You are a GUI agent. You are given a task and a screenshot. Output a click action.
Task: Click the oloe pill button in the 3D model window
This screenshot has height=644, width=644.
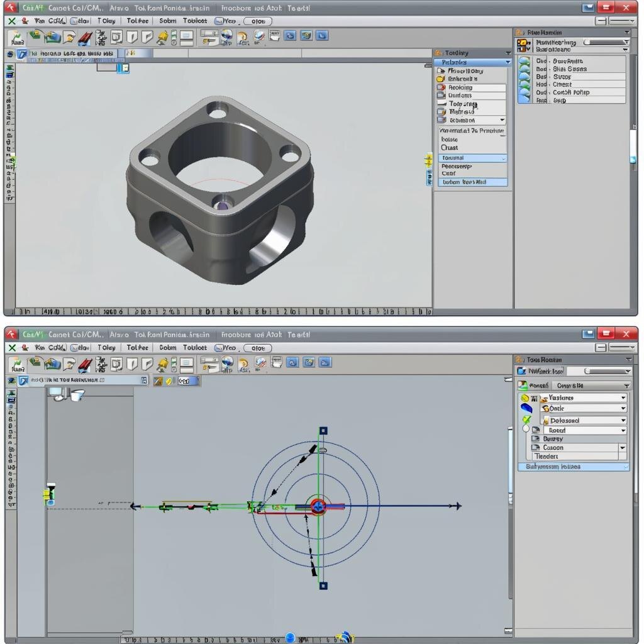coord(257,21)
